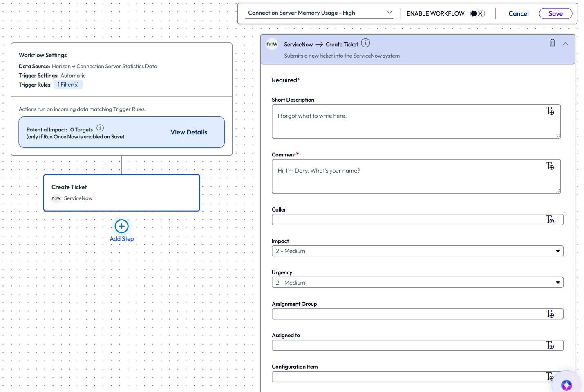
Task: Open View Details for potential impact
Action: [x=188, y=132]
